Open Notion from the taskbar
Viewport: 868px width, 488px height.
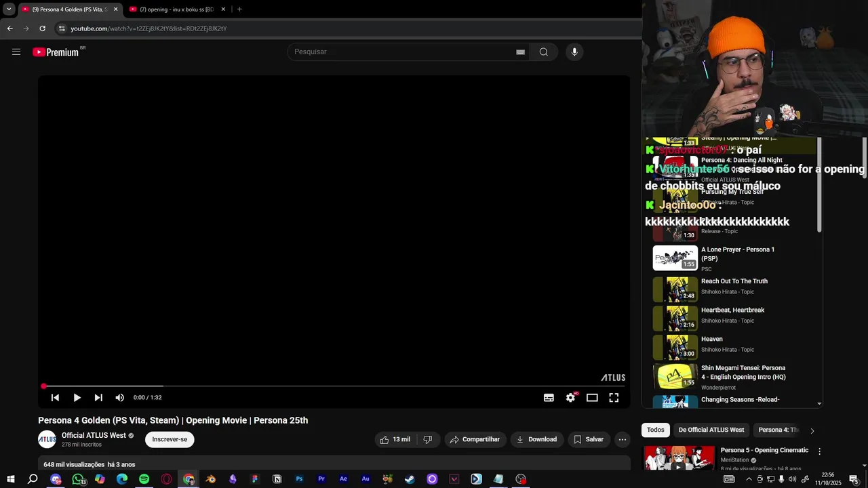pyautogui.click(x=277, y=479)
